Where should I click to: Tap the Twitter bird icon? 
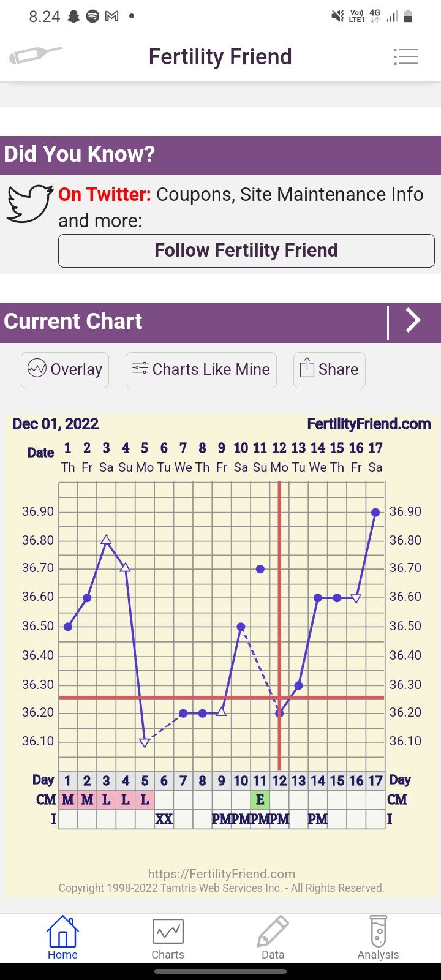pos(30,203)
